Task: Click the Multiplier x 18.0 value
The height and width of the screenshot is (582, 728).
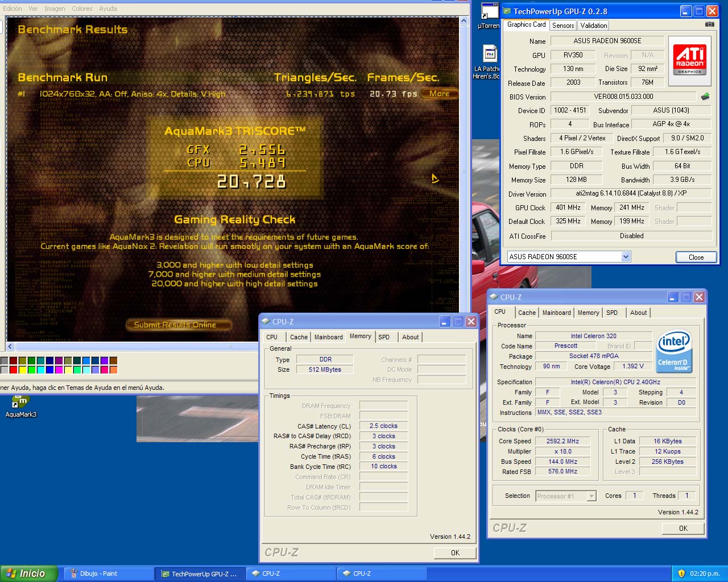Action: pos(563,451)
